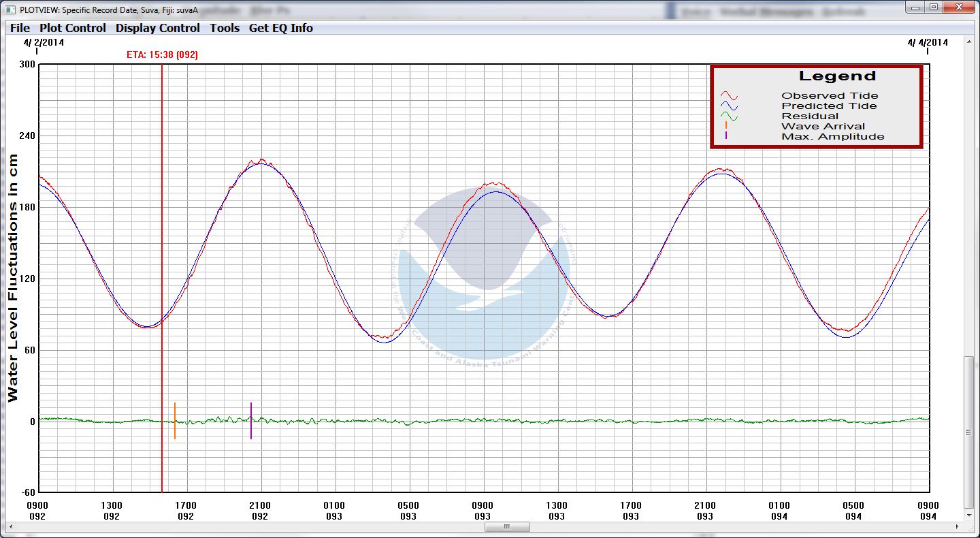The height and width of the screenshot is (538, 980).
Task: Click the Legend title text
Action: 837,76
